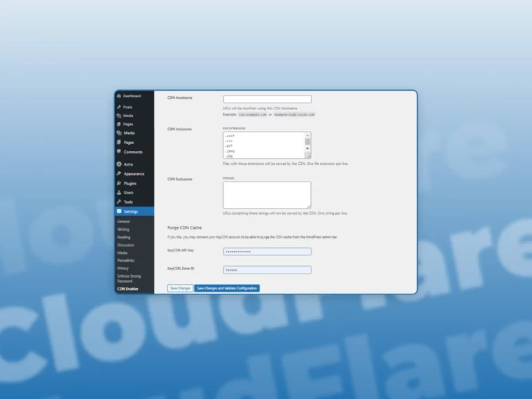Image resolution: width=532 pixels, height=399 pixels.
Task: Click Save Changes and Validate Configuration
Action: (227, 288)
